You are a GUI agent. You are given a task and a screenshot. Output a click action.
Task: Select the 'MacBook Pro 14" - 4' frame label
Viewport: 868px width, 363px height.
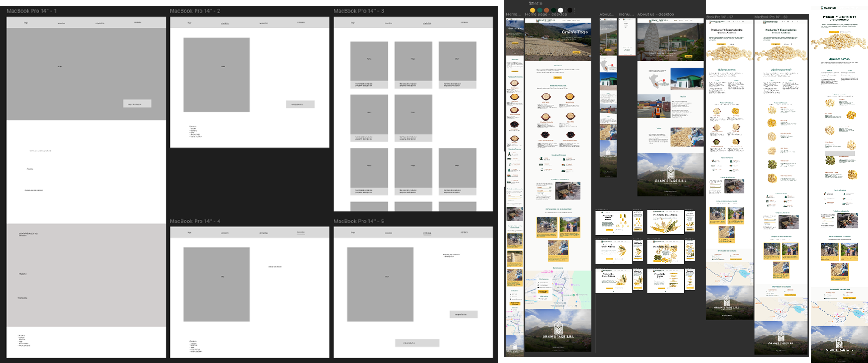pyautogui.click(x=195, y=221)
